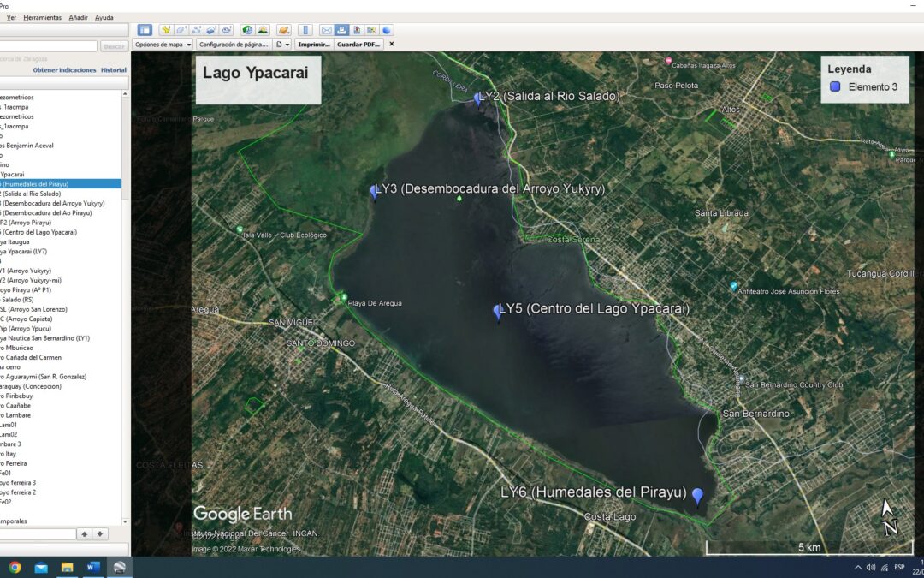Click the Leyenda Elemento 3 legend box
Image resolution: width=924 pixels, height=578 pixels.
pyautogui.click(x=864, y=80)
